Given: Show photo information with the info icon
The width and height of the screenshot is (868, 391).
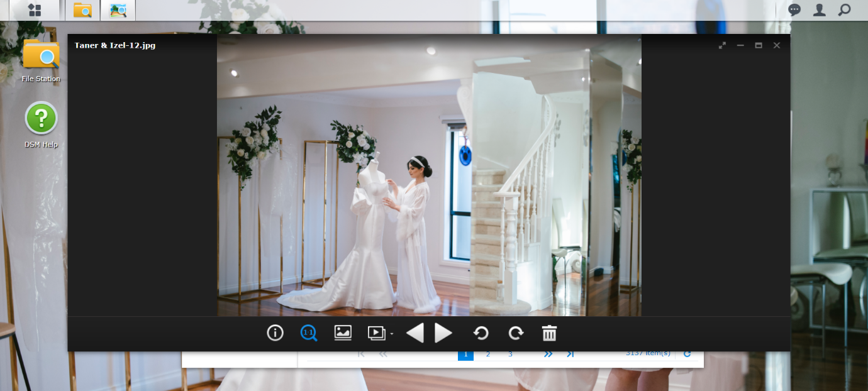Looking at the screenshot, I should coord(275,333).
